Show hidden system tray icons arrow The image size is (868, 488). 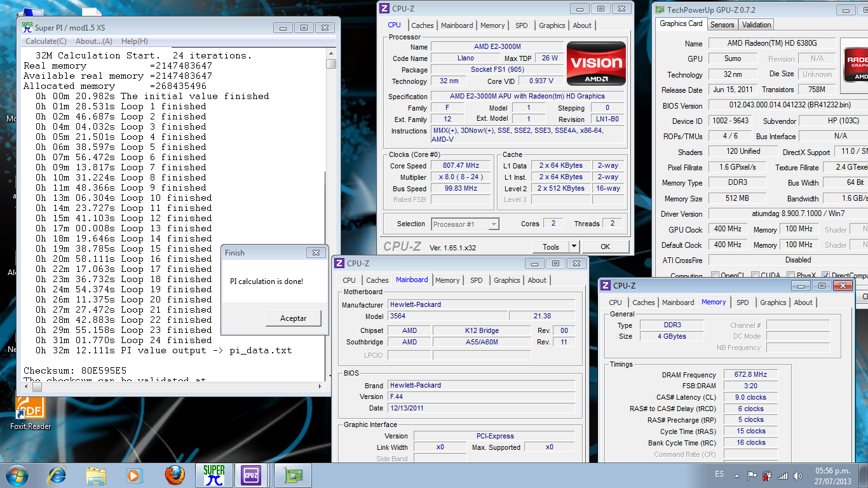738,475
